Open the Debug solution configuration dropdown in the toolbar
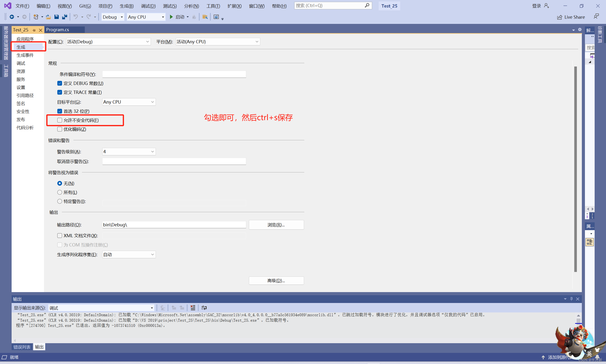Screen dimensions: 606x364 113,17
